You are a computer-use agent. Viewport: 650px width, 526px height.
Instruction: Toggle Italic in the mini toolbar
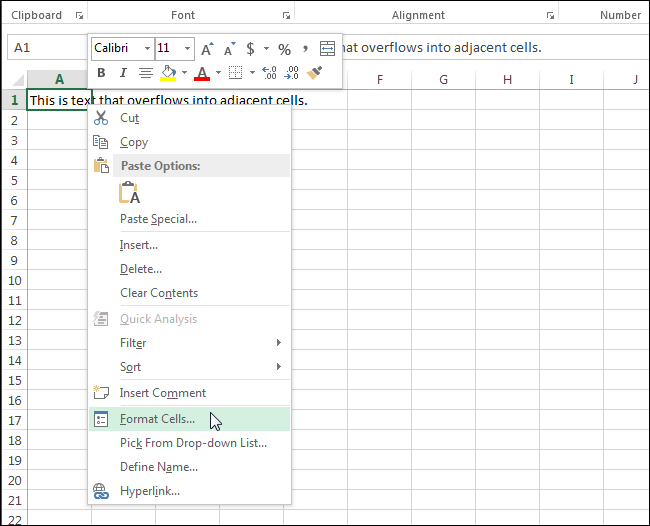(123, 73)
